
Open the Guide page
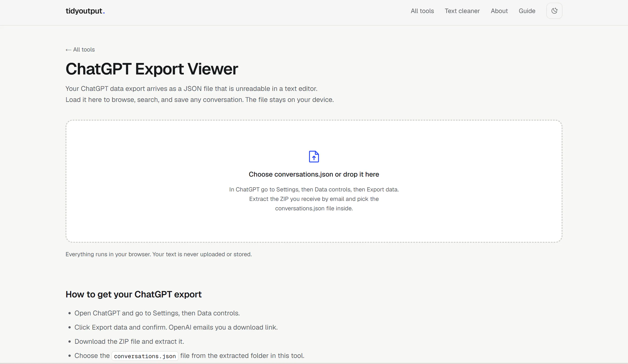click(x=527, y=11)
